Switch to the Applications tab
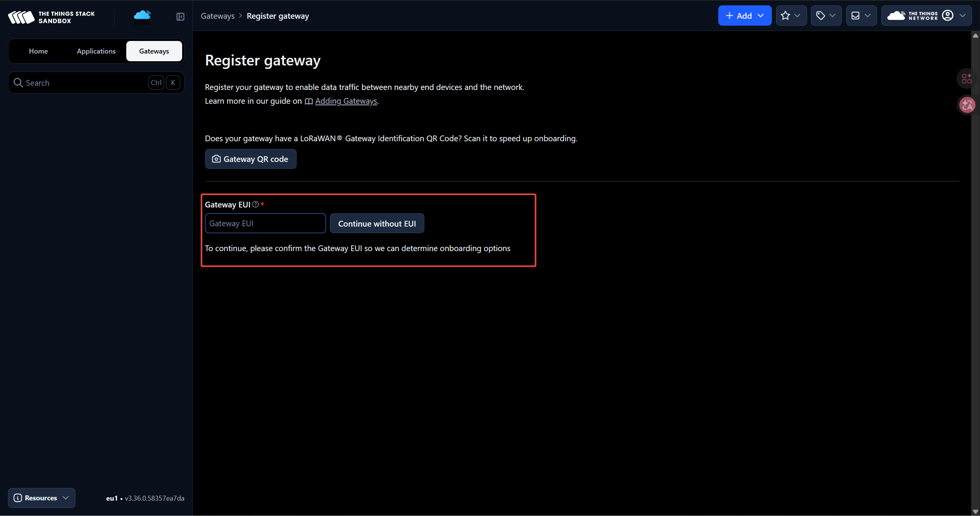 (96, 51)
